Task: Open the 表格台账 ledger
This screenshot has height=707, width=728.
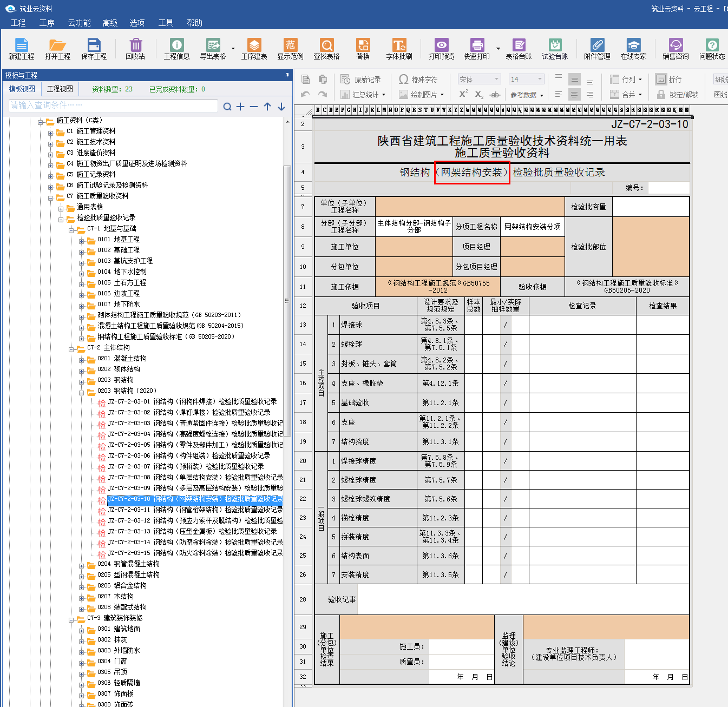Action: [519, 48]
